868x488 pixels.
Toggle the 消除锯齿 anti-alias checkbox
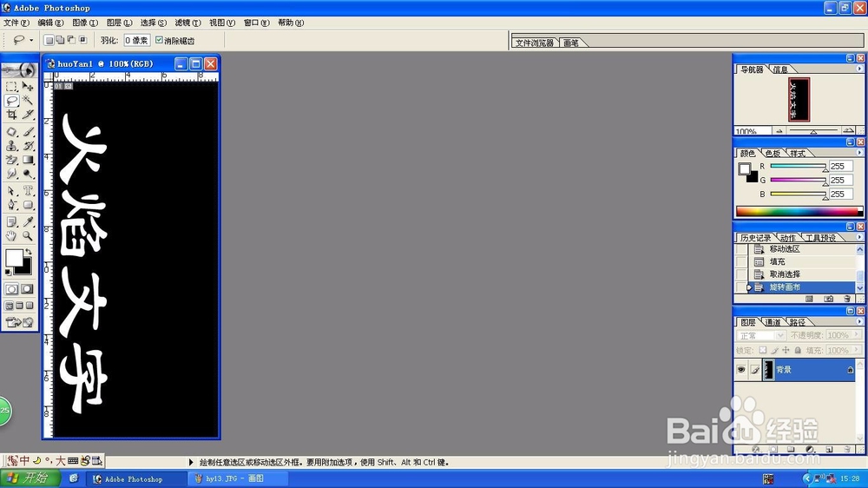coord(160,40)
